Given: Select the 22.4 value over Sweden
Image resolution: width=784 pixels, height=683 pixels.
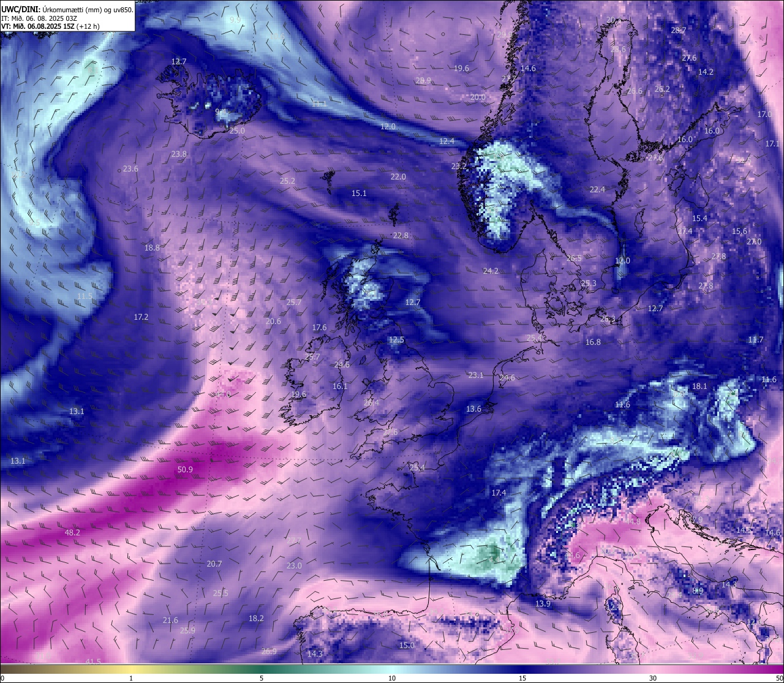Looking at the screenshot, I should 597,189.
